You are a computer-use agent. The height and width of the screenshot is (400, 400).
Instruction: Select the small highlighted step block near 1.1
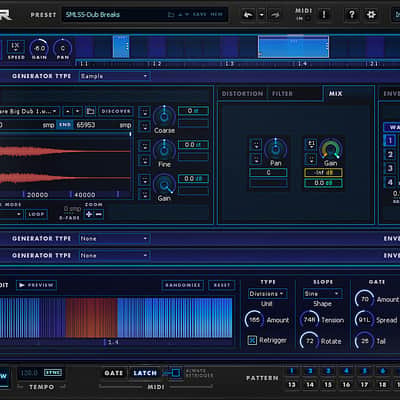pos(121,47)
